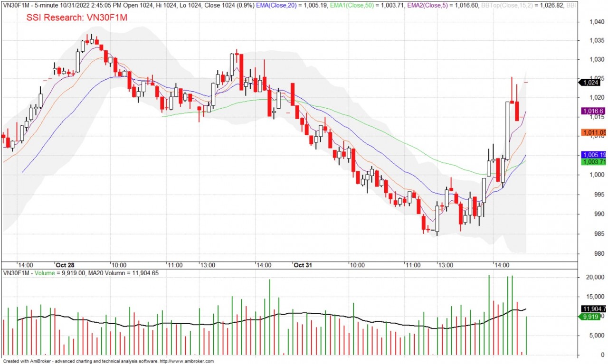
Task: Click the red 'SSI Research: VN30F1M' title
Action: coord(76,17)
